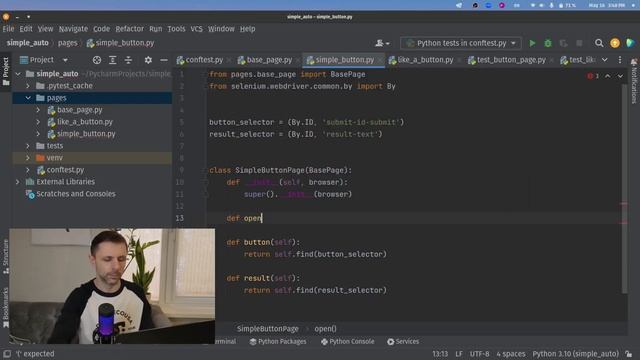Select like_a_button.py in project tree
The image size is (640, 360).
[x=85, y=122]
